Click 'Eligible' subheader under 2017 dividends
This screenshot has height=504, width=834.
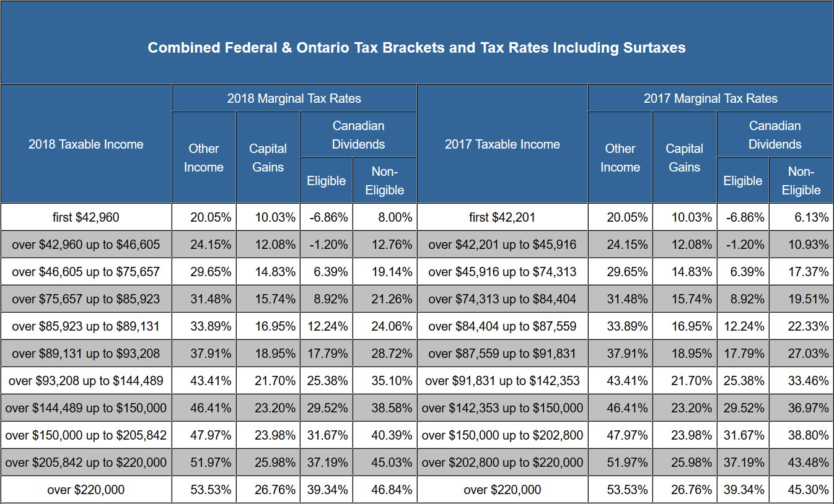pos(742,180)
